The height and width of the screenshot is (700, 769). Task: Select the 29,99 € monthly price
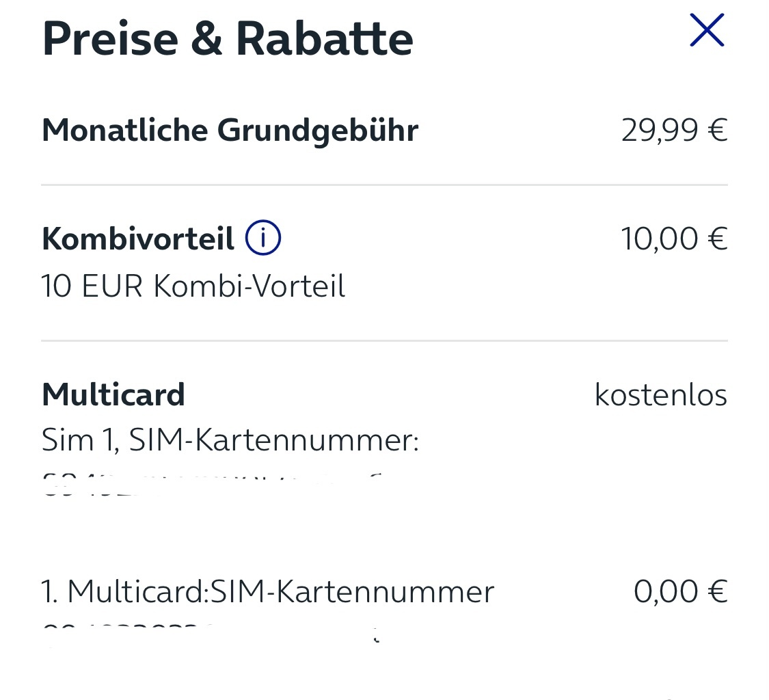tap(675, 131)
